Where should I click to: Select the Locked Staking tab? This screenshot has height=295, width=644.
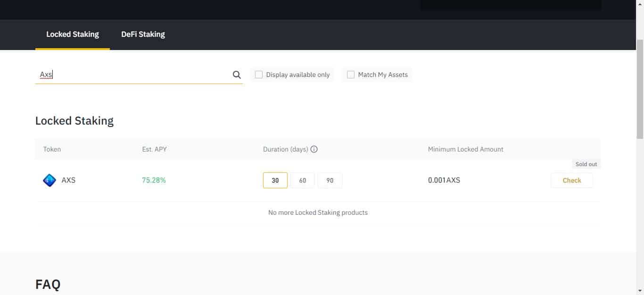[72, 34]
